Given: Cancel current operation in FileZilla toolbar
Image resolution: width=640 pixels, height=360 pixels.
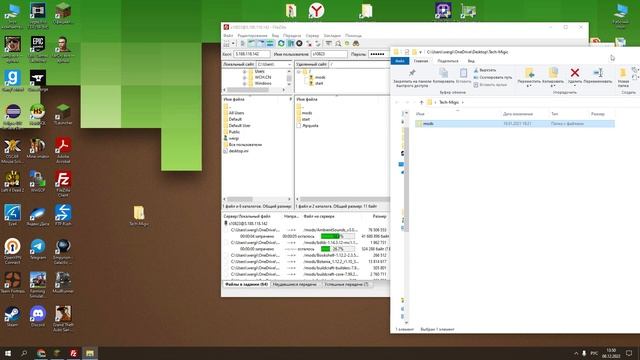Looking at the screenshot, I should point(299,43).
